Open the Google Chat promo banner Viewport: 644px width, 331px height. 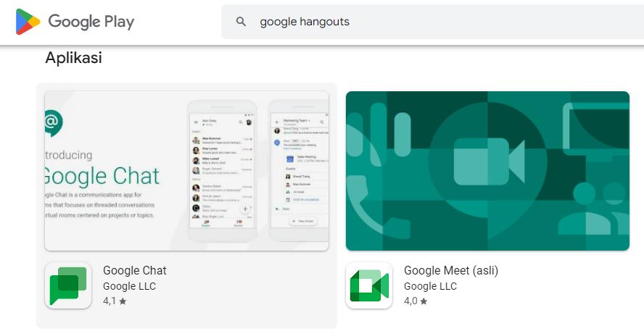187,171
